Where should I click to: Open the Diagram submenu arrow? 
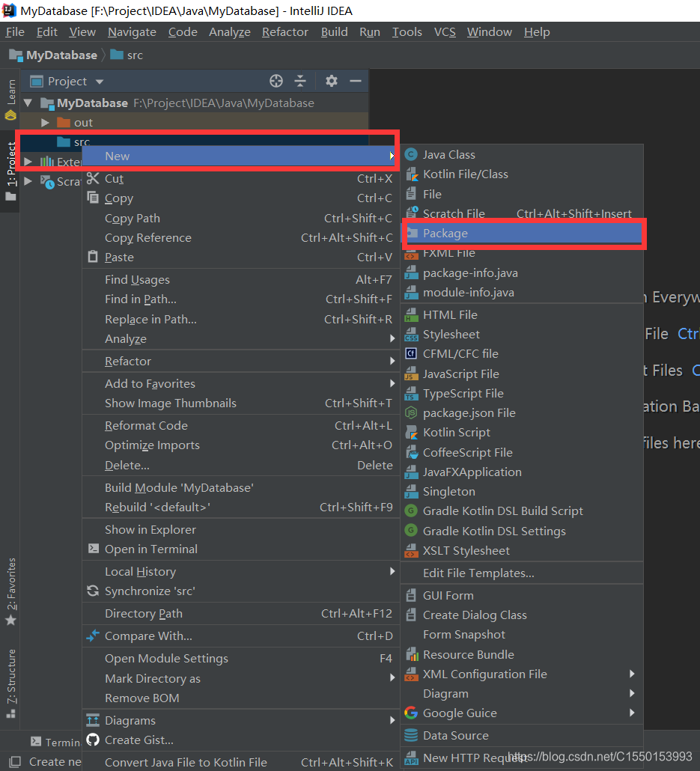632,693
